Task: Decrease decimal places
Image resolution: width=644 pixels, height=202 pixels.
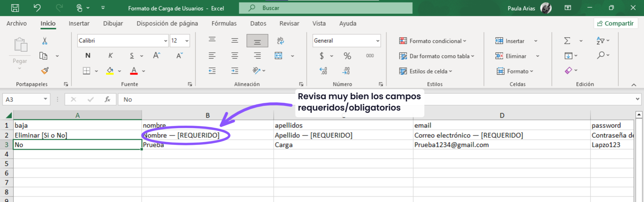Action: (x=346, y=71)
